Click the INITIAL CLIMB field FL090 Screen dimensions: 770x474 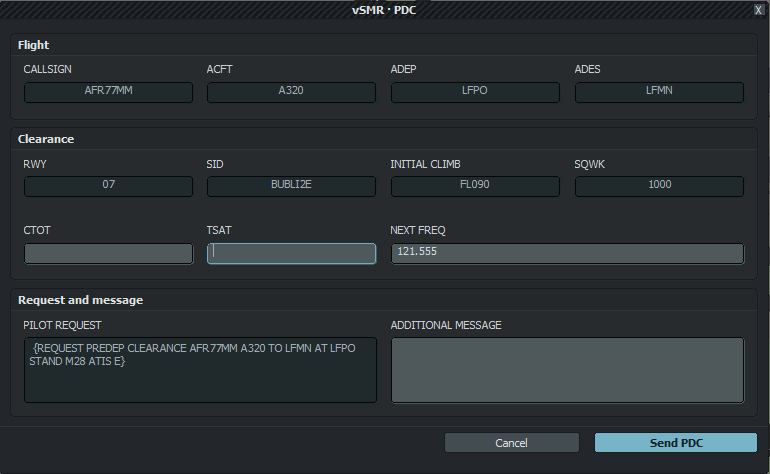click(475, 186)
